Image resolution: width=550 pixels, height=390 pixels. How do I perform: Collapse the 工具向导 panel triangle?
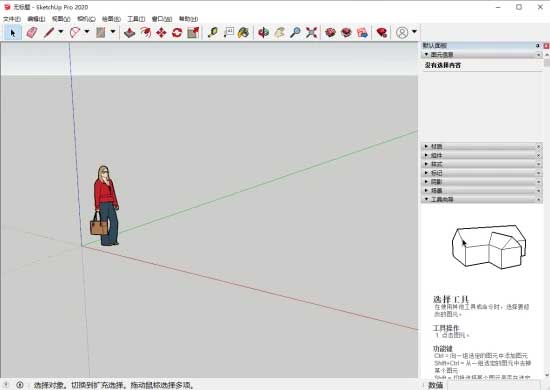426,199
